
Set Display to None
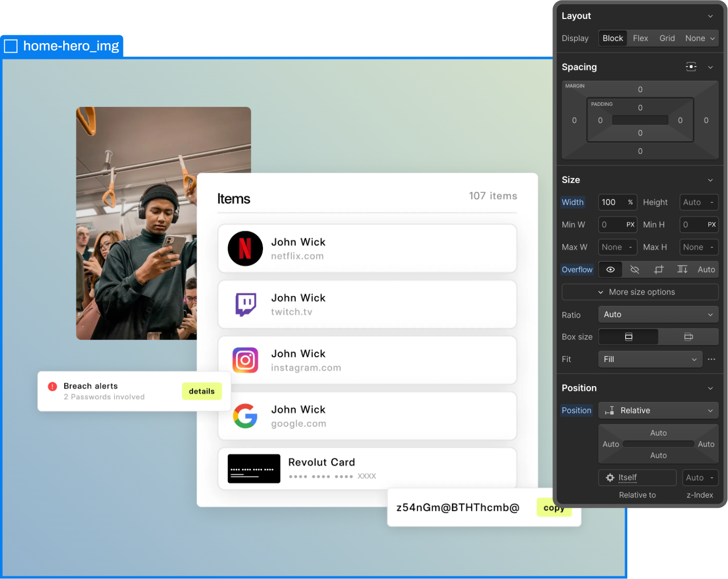point(695,38)
